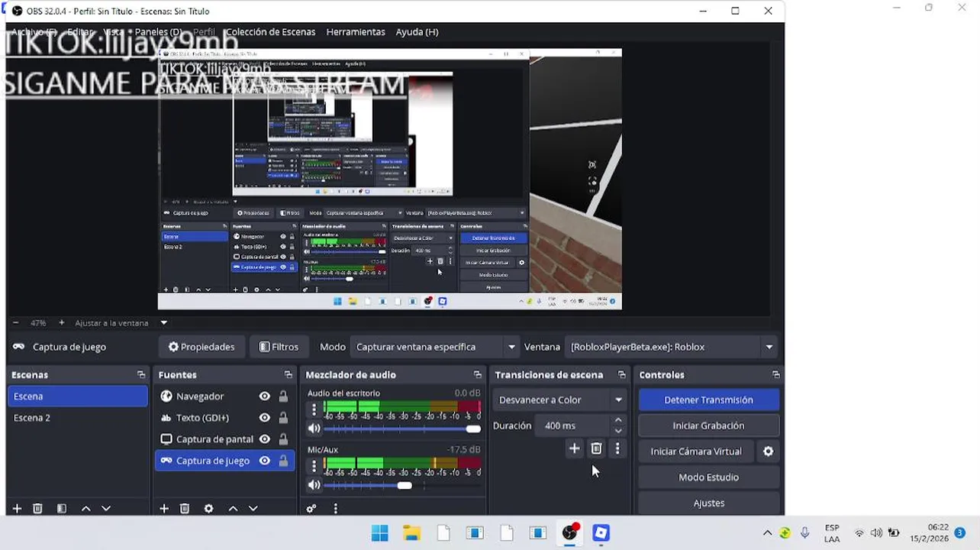Open the Ayuda menu
This screenshot has width=980, height=550.
(417, 32)
